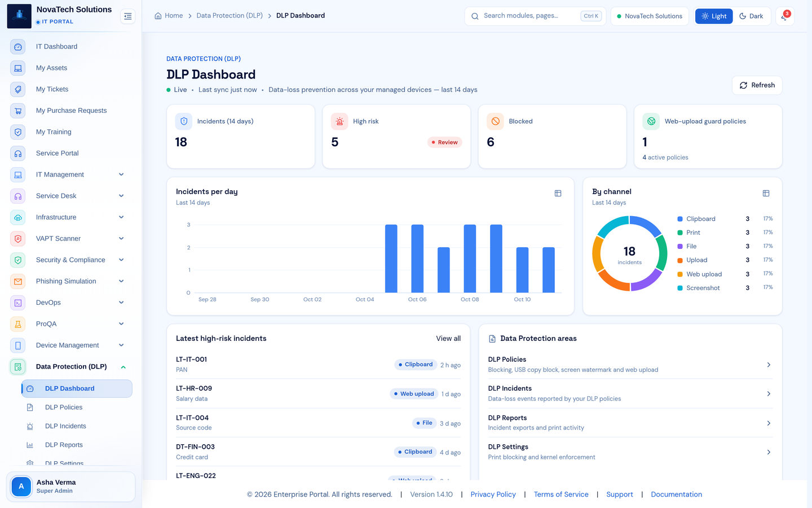Click the DevOps terminal icon

pos(18,303)
